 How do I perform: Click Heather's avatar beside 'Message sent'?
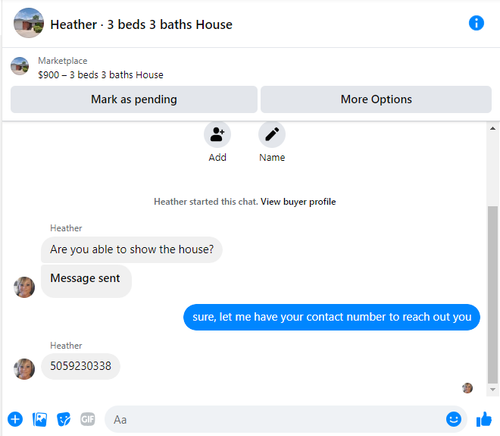click(x=24, y=287)
